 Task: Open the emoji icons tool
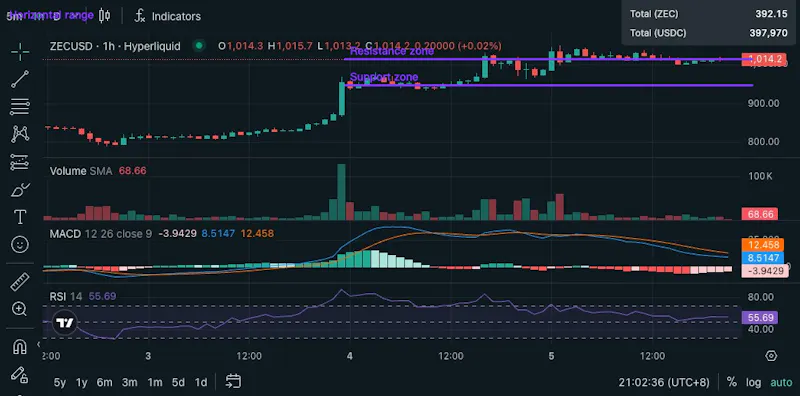(x=20, y=244)
